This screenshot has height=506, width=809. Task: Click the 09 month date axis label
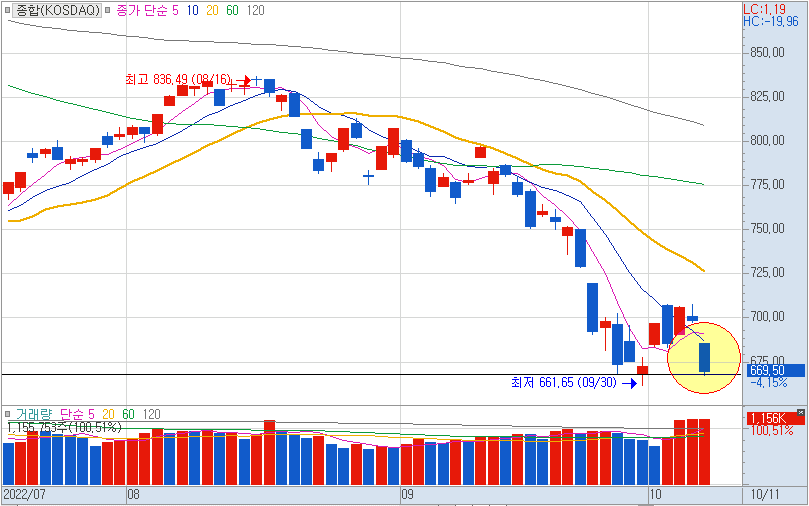pyautogui.click(x=407, y=495)
